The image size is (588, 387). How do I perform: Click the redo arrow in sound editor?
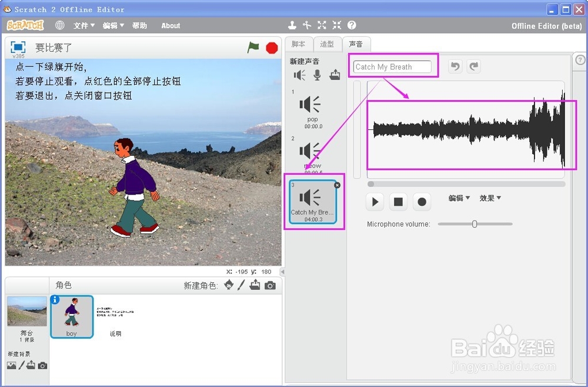coord(473,66)
